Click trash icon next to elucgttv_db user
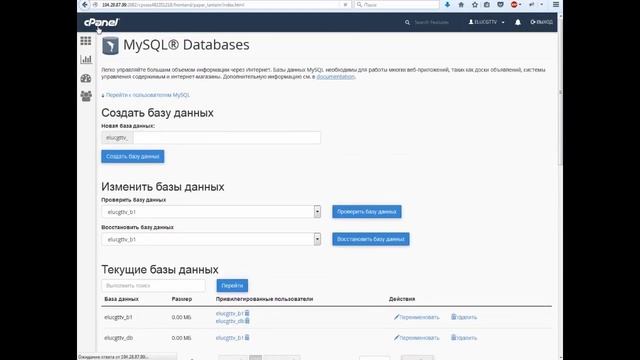640x360 pixels. 247,321
